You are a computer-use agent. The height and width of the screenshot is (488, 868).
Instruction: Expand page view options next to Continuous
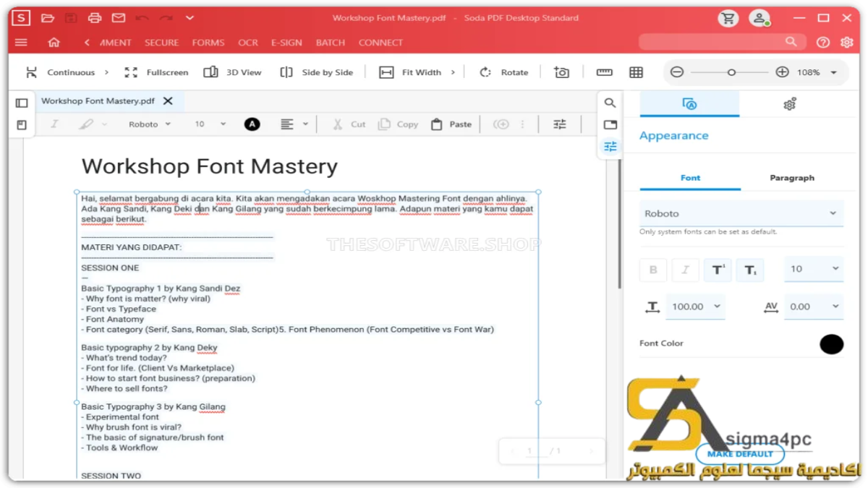click(106, 72)
